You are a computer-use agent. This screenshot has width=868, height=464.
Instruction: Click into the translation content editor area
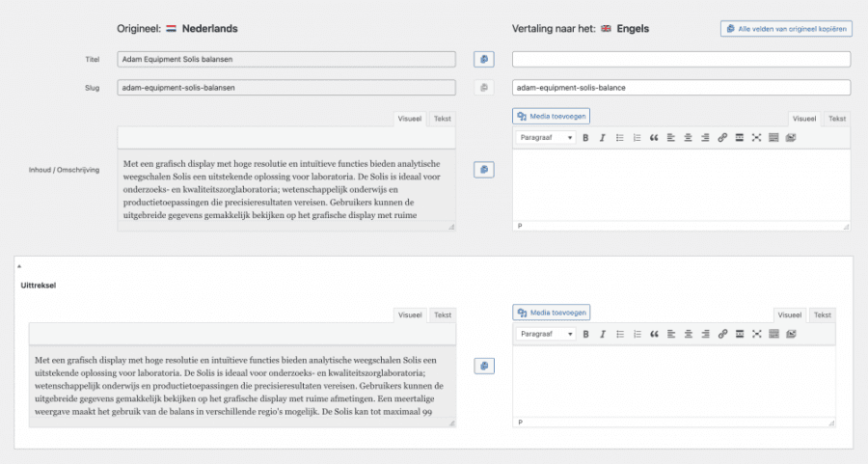click(682, 185)
